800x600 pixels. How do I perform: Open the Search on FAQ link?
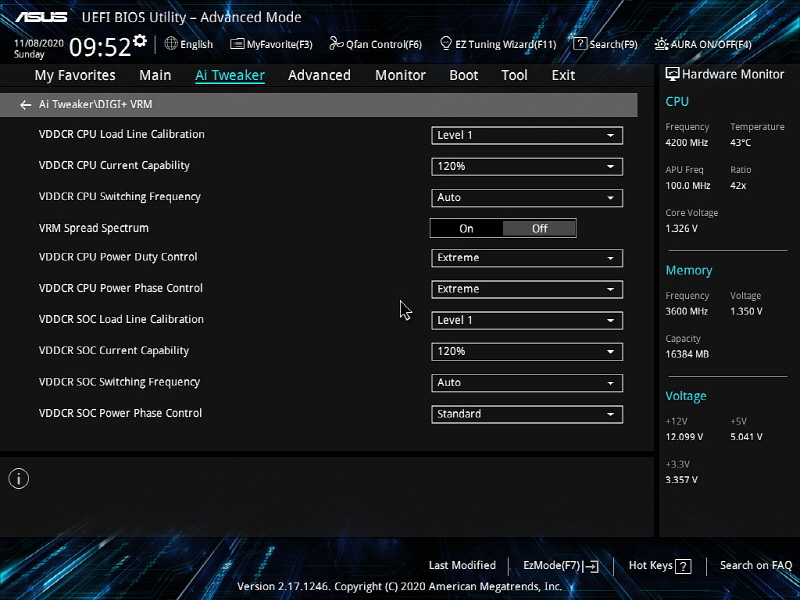coord(756,565)
